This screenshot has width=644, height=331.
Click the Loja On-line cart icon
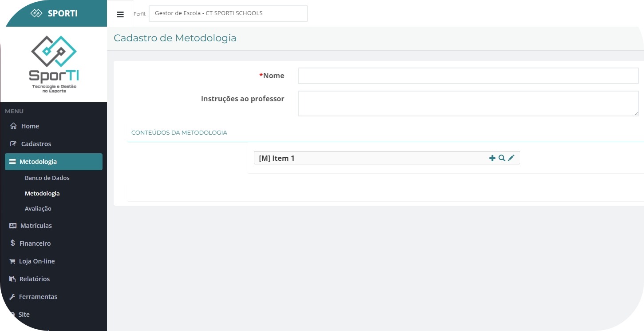pyautogui.click(x=12, y=261)
